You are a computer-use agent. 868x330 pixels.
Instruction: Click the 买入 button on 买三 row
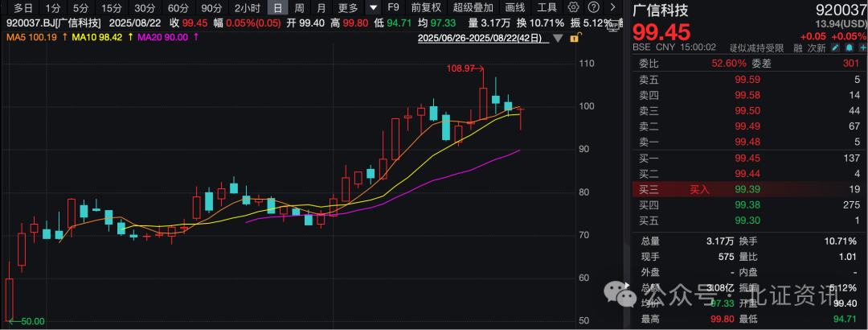tap(700, 190)
